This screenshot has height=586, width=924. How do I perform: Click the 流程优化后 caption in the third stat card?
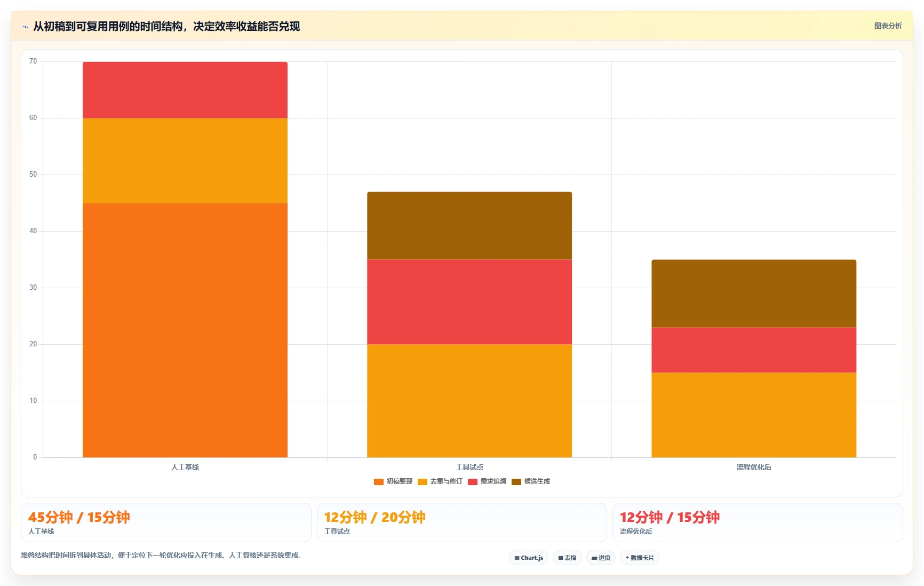(x=636, y=532)
